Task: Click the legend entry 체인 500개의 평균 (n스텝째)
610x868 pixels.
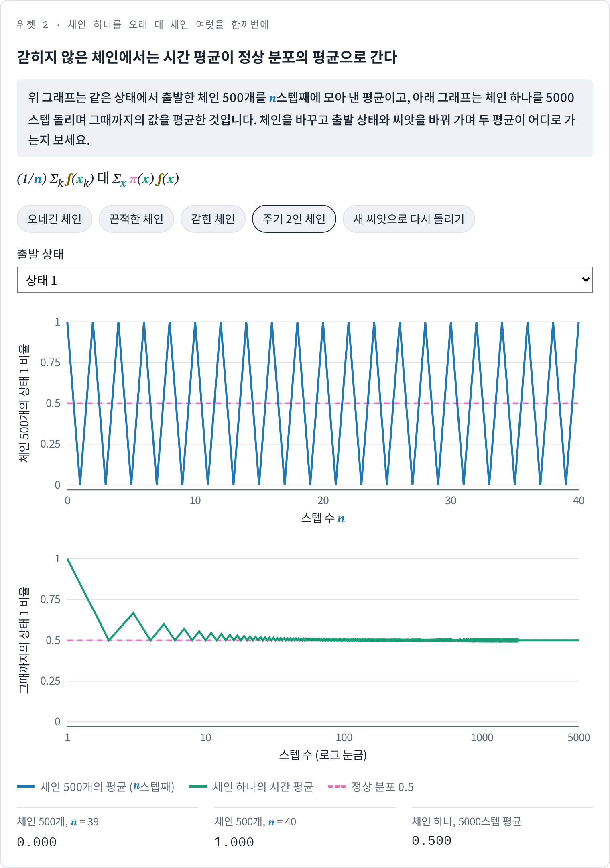Action: 96,786
